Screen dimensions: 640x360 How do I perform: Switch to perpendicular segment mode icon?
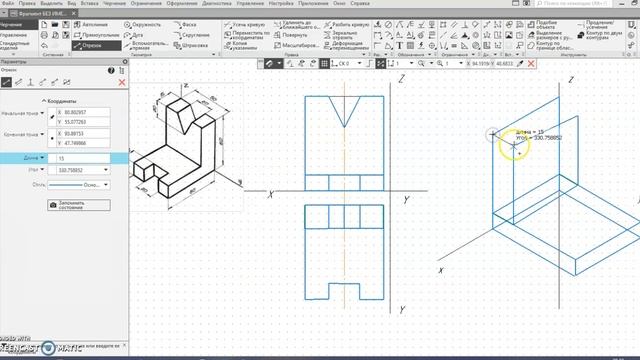coord(31,82)
